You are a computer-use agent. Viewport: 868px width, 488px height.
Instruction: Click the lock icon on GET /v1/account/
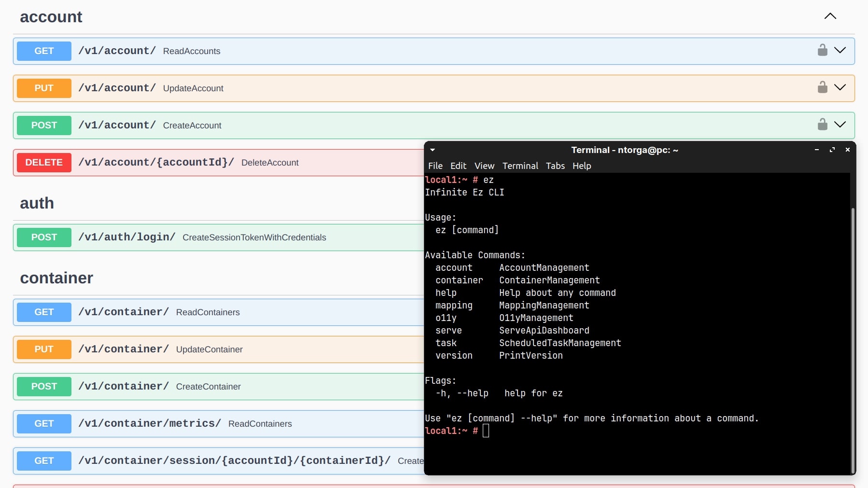pos(822,50)
